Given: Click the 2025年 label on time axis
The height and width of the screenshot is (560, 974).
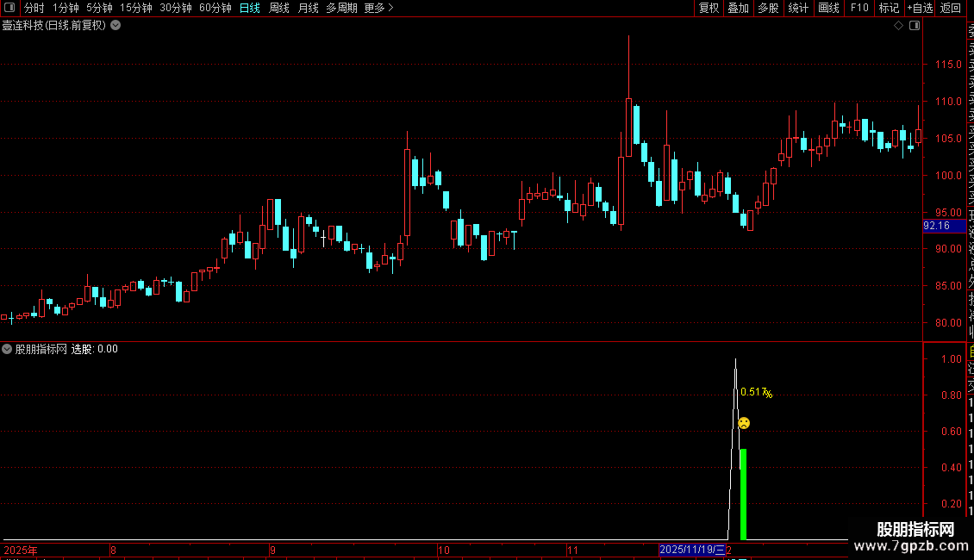Looking at the screenshot, I should [21, 550].
